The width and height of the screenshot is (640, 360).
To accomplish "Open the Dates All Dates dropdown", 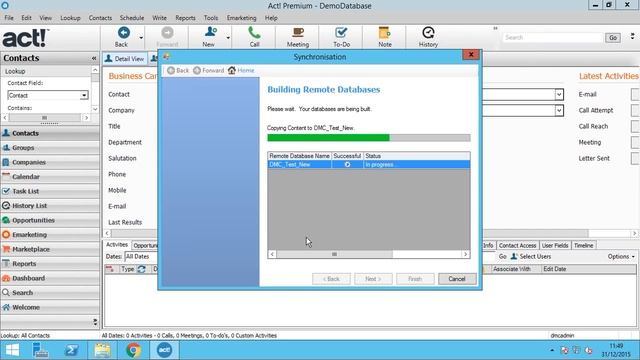I will click(x=141, y=256).
